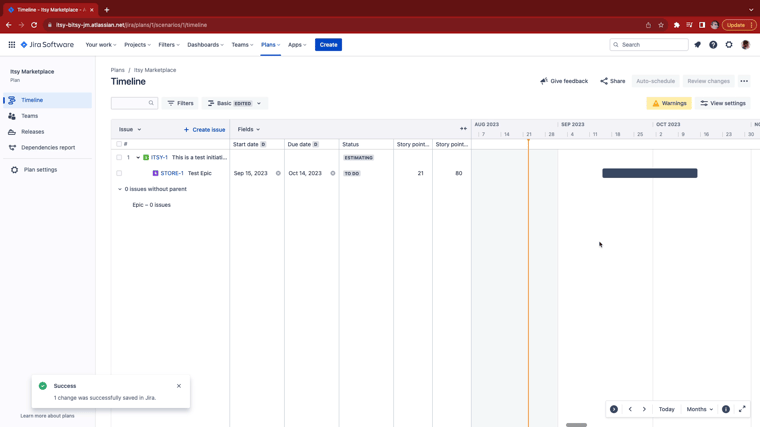
Task: Tick the select-all issues checkbox
Action: tap(119, 144)
